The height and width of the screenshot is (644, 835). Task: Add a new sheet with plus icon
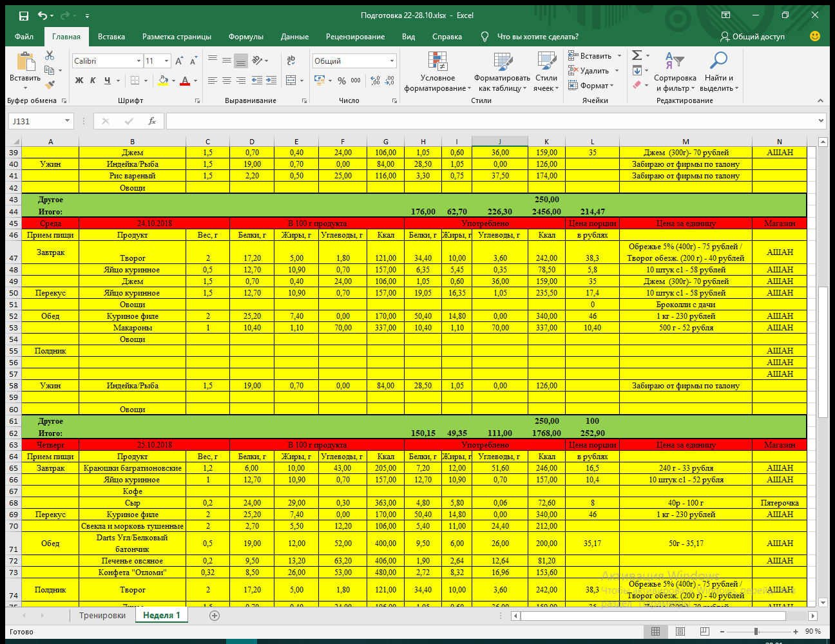pyautogui.click(x=215, y=616)
